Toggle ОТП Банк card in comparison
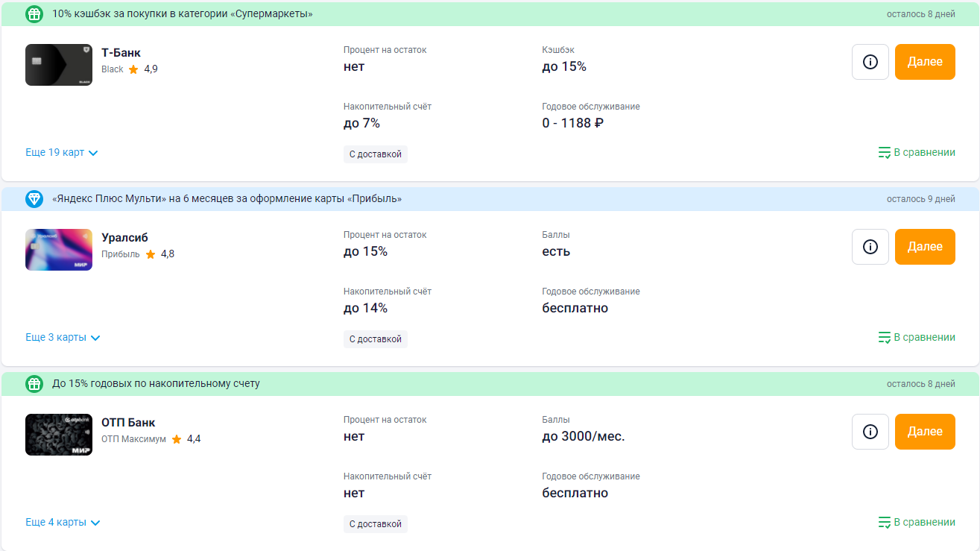Viewport: 980px width, 551px height. [x=917, y=522]
